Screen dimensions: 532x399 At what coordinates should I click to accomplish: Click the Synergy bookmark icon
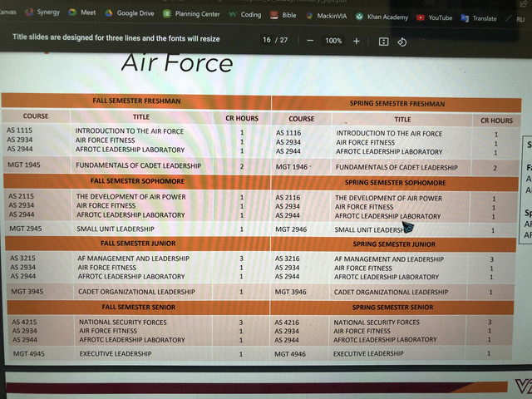(29, 12)
